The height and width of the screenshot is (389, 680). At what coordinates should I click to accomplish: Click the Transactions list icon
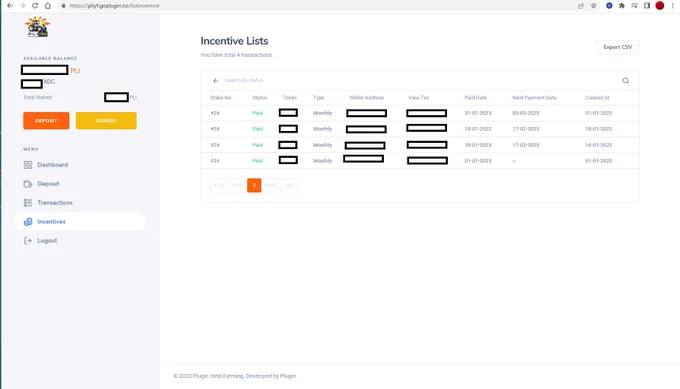28,203
